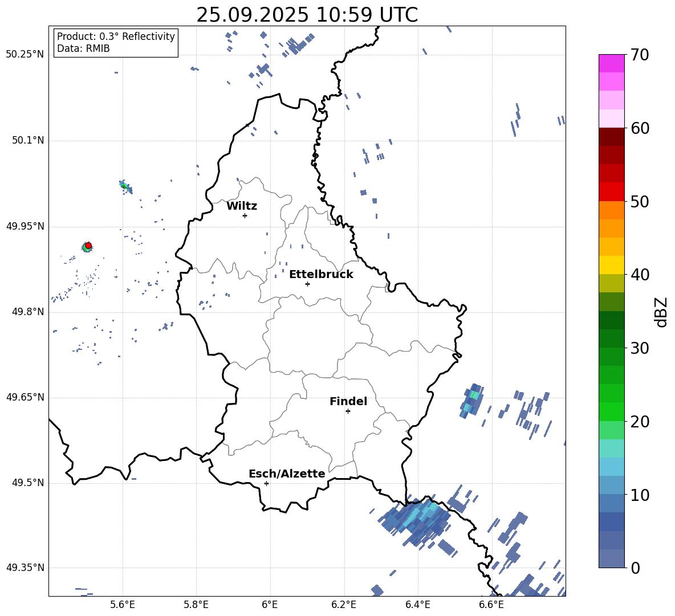Click the 'Data: RMIB' label
Screen dimensions: 675x616
pos(83,48)
